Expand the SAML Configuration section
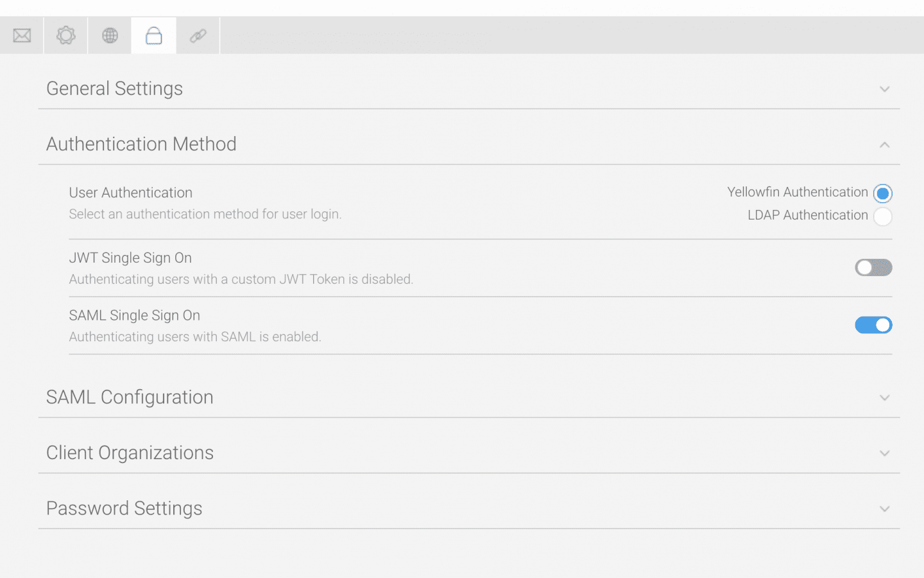Viewport: 924px width, 578px height. coord(885,398)
